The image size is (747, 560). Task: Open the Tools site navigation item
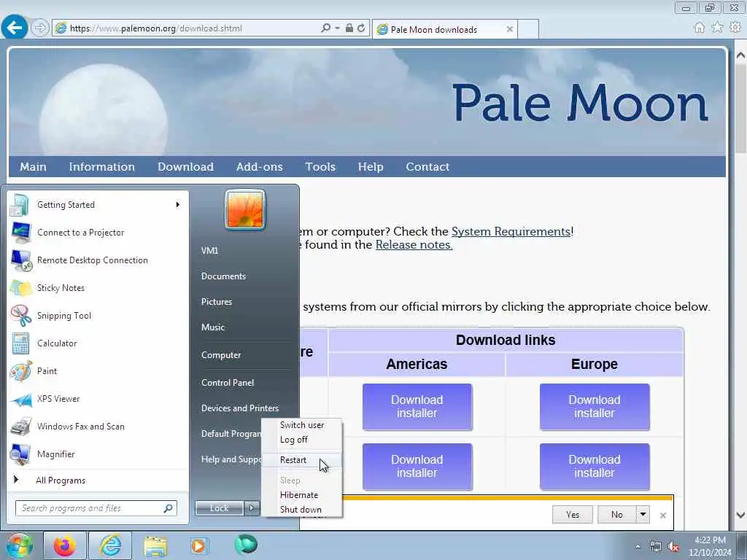point(320,167)
